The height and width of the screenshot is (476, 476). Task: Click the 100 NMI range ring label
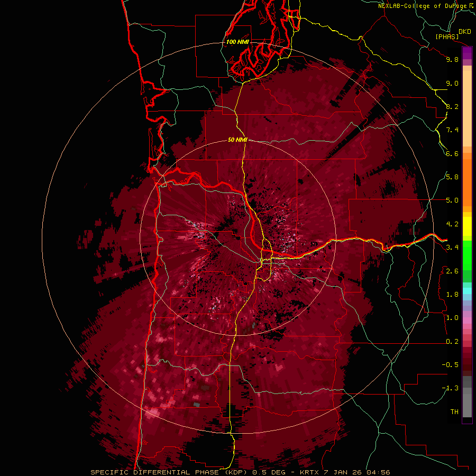[x=237, y=42]
